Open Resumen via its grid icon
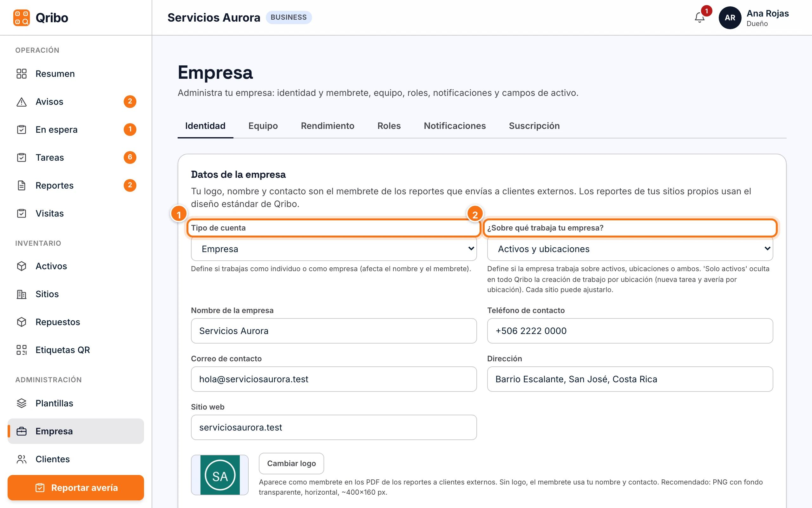The width and height of the screenshot is (812, 508). [x=22, y=74]
